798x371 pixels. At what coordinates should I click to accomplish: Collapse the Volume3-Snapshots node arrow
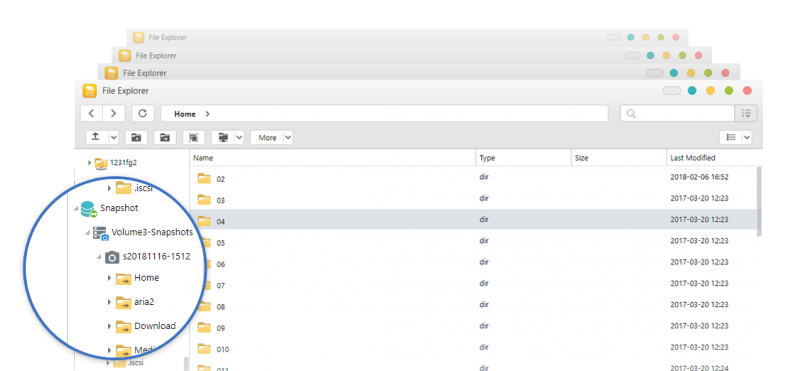(x=88, y=233)
